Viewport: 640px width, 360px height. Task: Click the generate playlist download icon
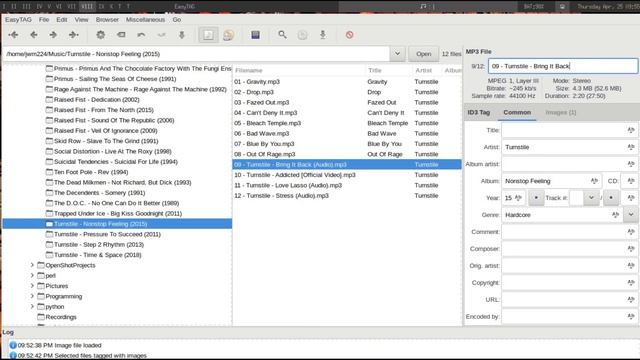coord(323,35)
